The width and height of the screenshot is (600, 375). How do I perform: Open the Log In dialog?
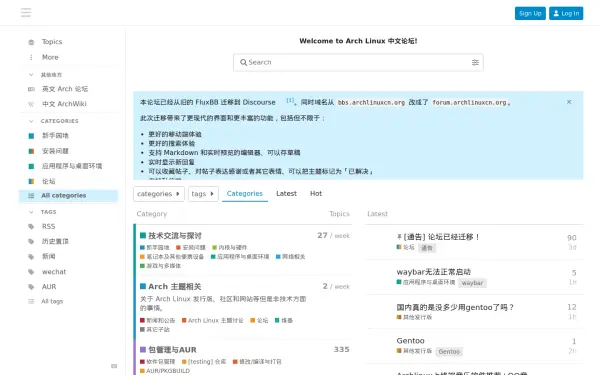(x=566, y=13)
